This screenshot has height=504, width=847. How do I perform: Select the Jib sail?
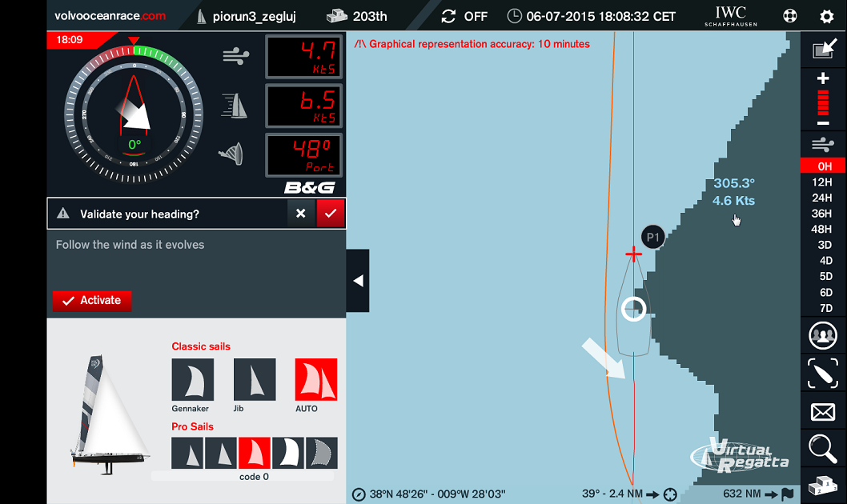(255, 379)
